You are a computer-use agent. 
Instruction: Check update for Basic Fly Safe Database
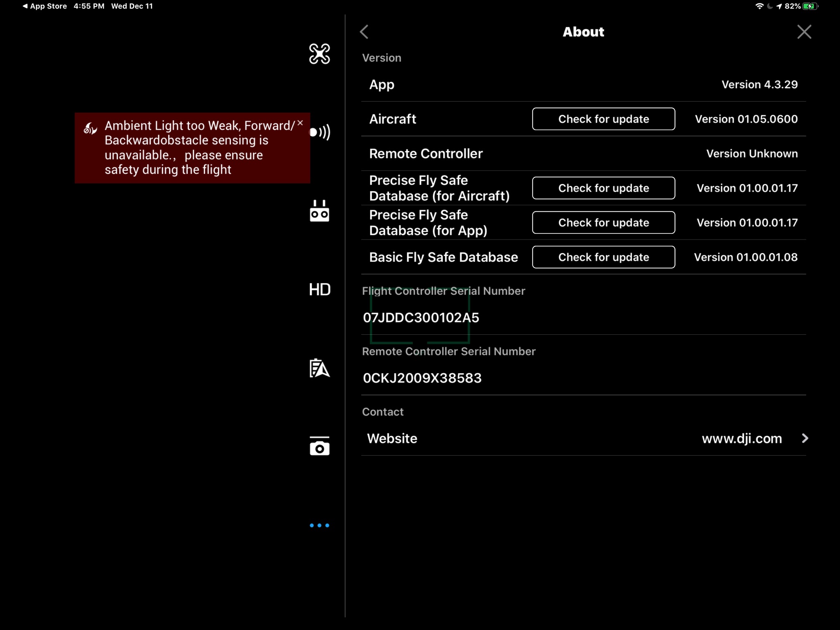coord(603,257)
